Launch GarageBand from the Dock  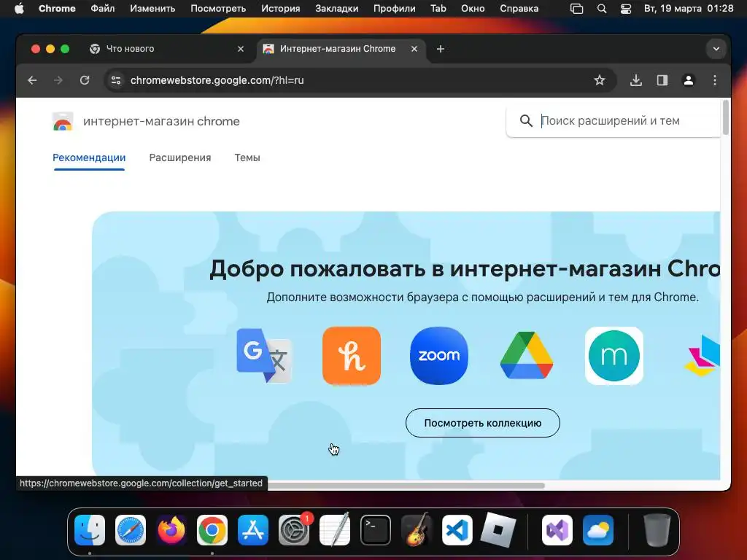[x=417, y=530]
